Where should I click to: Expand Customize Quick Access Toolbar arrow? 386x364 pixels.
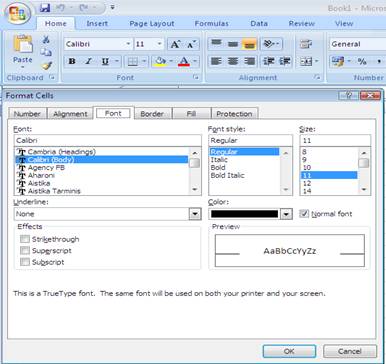click(112, 7)
